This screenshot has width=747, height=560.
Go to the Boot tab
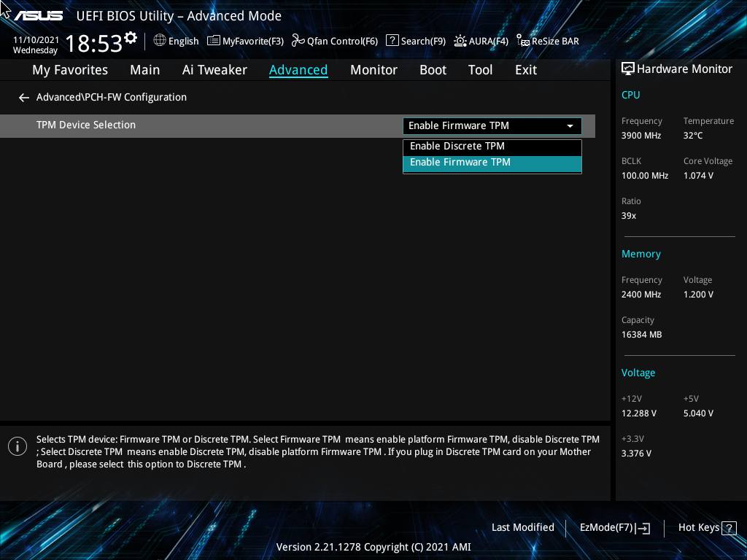433,70
